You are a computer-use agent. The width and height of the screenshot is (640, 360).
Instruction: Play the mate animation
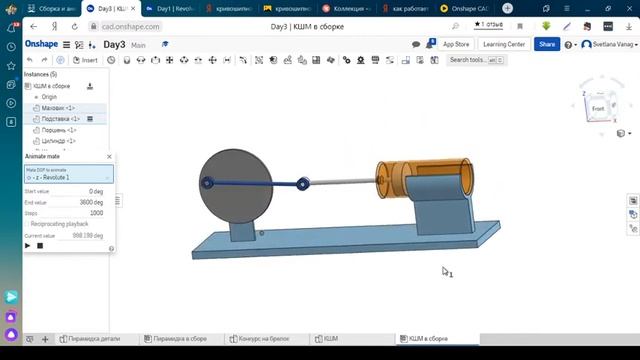pos(28,246)
